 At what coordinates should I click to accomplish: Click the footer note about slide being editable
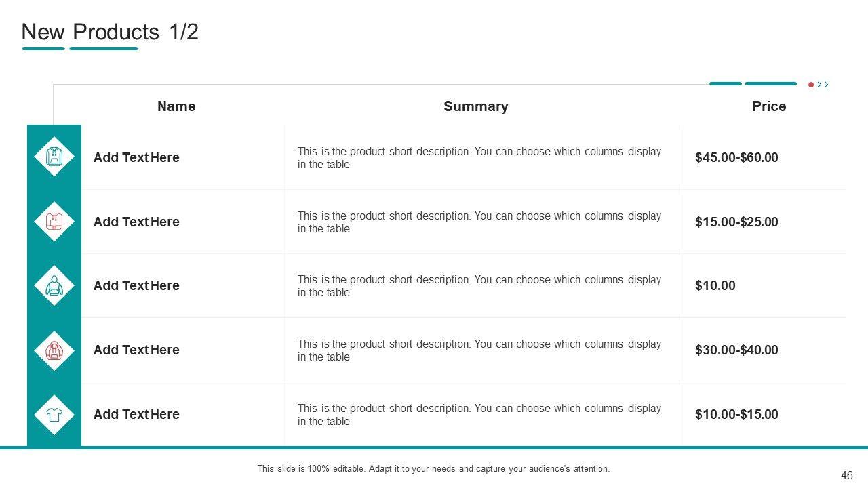pos(433,468)
